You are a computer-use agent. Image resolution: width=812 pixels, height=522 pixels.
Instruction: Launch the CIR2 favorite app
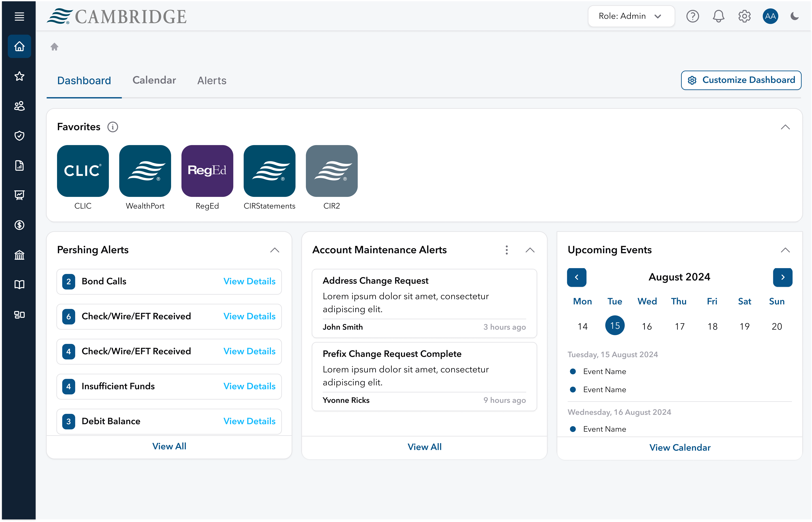tap(332, 171)
